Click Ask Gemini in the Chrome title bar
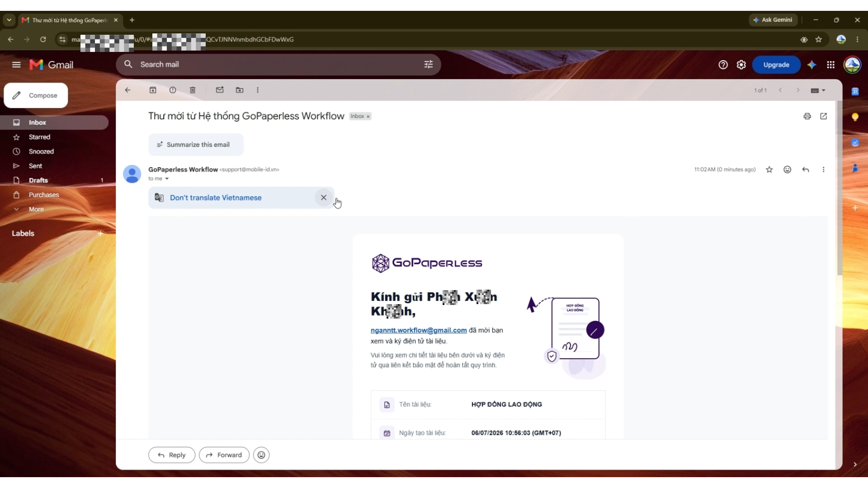This screenshot has width=868, height=488. coord(773,20)
